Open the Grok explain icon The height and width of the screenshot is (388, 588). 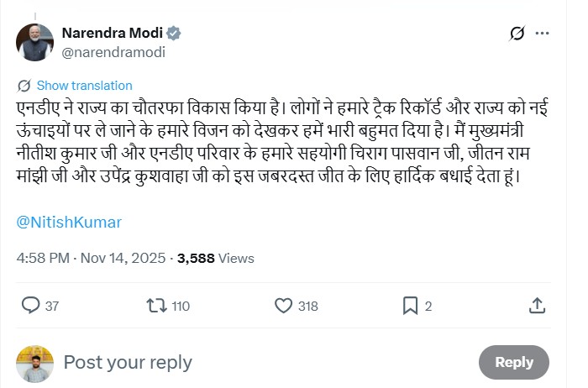click(x=517, y=34)
